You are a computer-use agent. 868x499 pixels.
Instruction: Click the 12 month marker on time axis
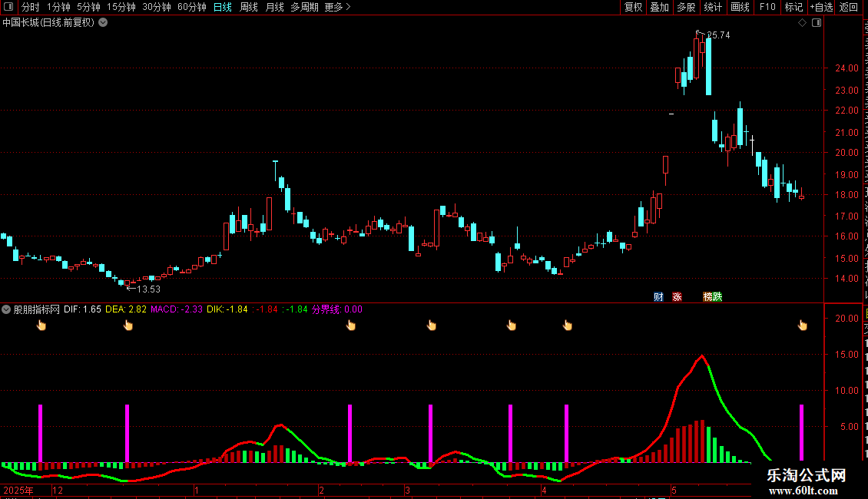click(57, 490)
